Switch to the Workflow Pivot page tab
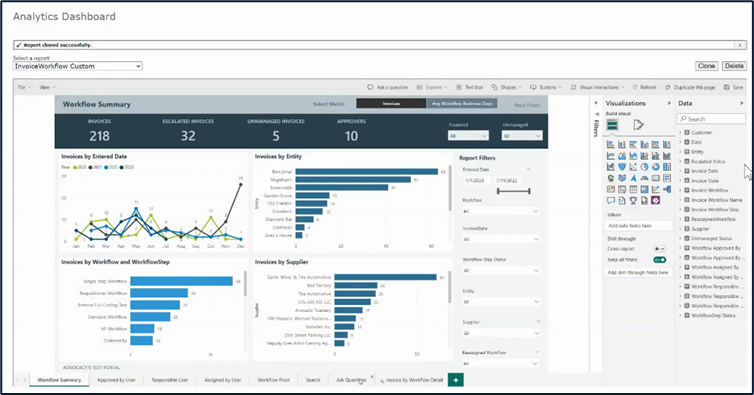The image size is (754, 395). pyautogui.click(x=274, y=380)
